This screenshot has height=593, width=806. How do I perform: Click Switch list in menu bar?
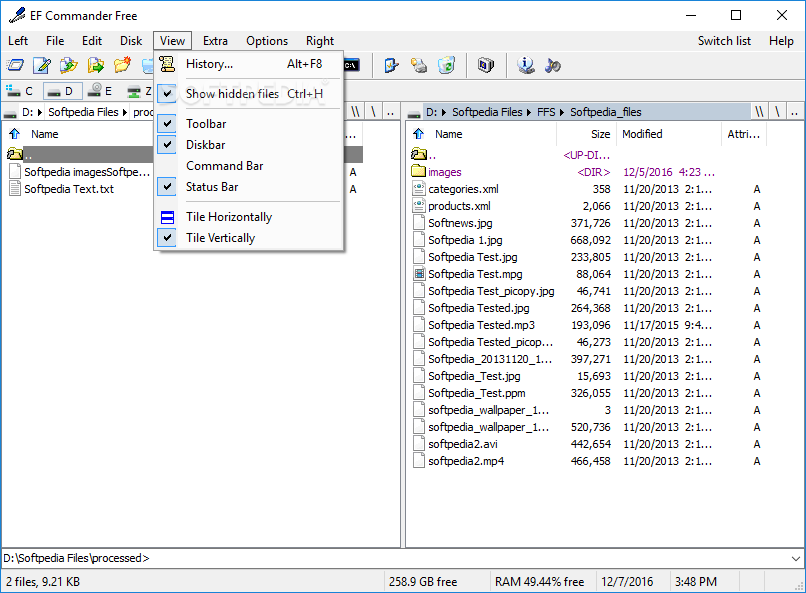pos(724,41)
